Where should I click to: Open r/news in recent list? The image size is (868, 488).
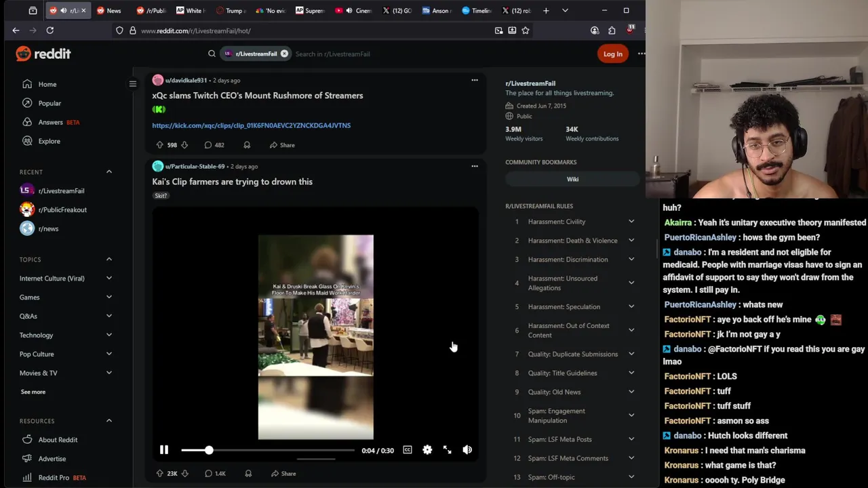(x=48, y=228)
